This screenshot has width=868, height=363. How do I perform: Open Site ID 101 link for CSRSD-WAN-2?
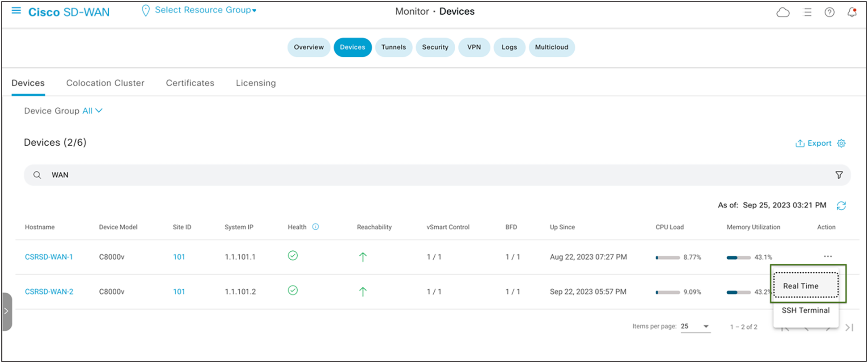click(179, 292)
